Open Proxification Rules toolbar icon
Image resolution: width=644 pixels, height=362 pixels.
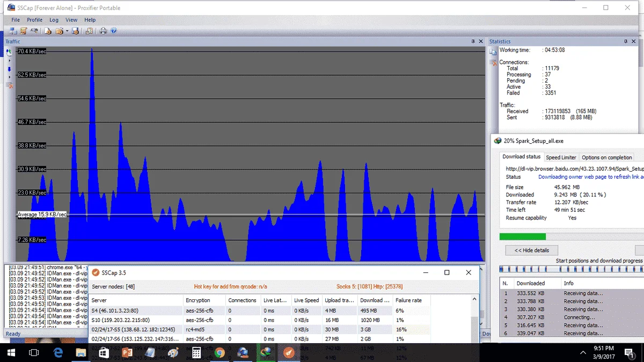point(24,31)
